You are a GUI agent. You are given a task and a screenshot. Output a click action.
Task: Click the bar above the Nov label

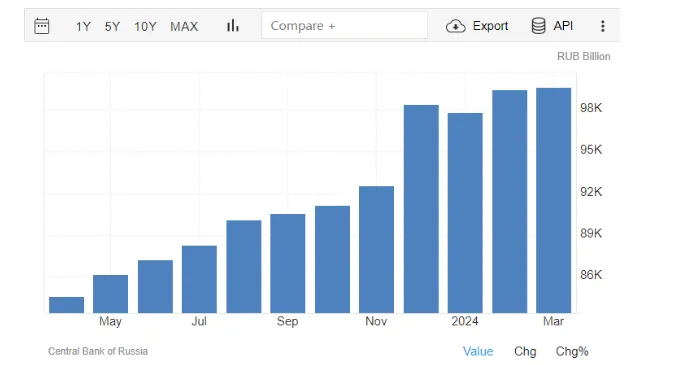pyautogui.click(x=376, y=250)
